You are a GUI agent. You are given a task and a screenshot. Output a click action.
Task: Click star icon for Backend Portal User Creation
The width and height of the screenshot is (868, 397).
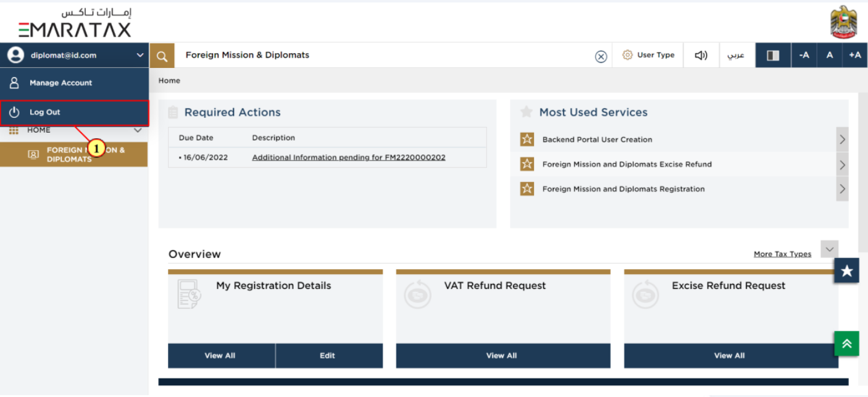(x=527, y=140)
